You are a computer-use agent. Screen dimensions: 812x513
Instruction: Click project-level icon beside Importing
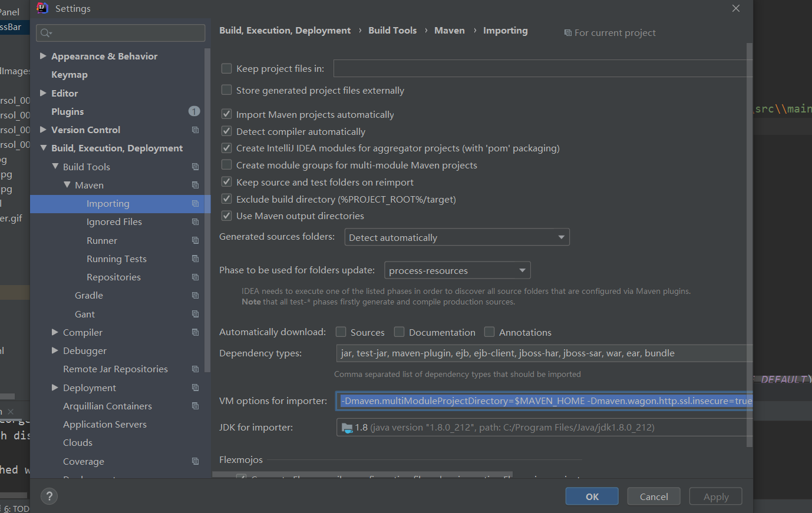[x=195, y=203]
